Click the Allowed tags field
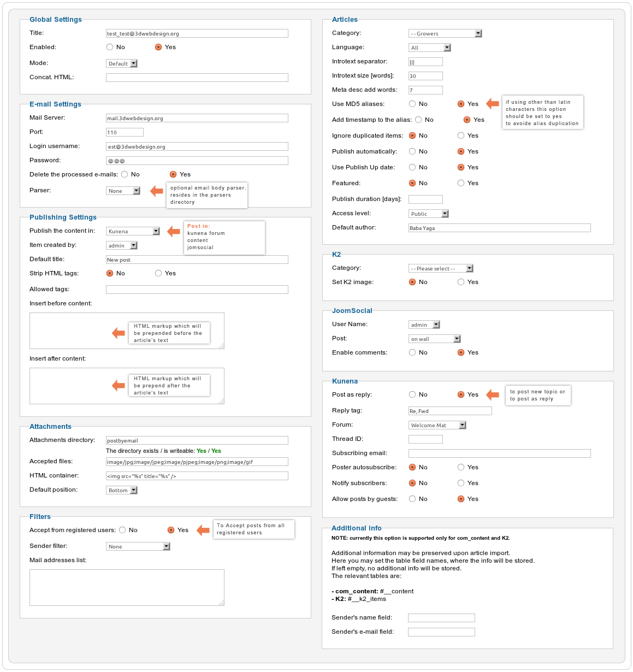This screenshot has width=633, height=672. click(x=197, y=290)
